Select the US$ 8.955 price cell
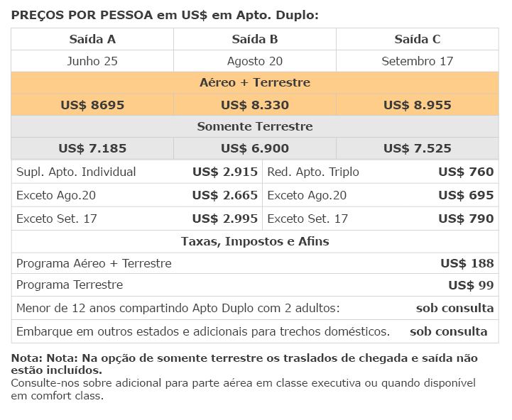This screenshot has height=420, width=512. [x=418, y=105]
